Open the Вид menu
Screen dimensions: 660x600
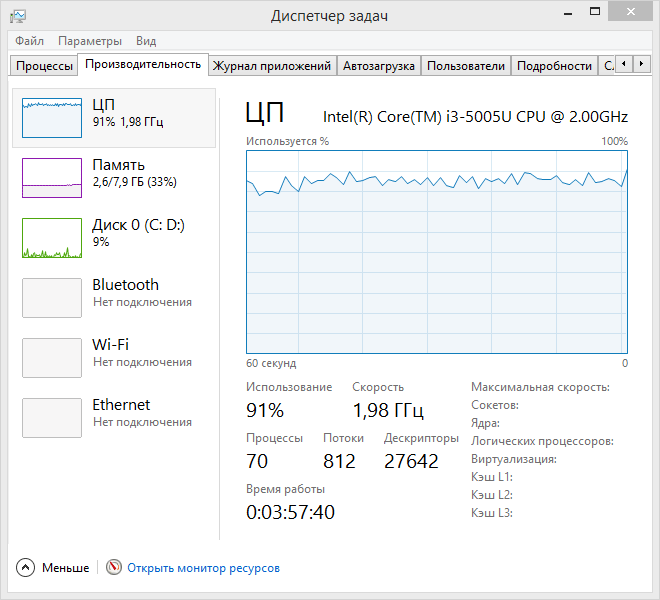tap(146, 41)
